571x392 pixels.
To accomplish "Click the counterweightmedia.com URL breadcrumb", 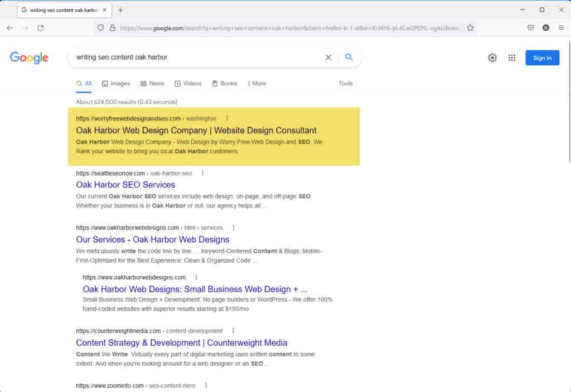I will 149,331.
